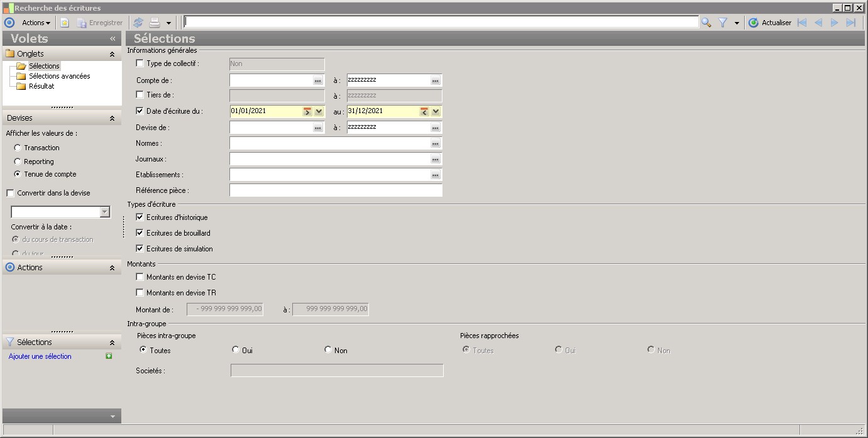Collapse the Volets pane with double chevron

(113, 38)
